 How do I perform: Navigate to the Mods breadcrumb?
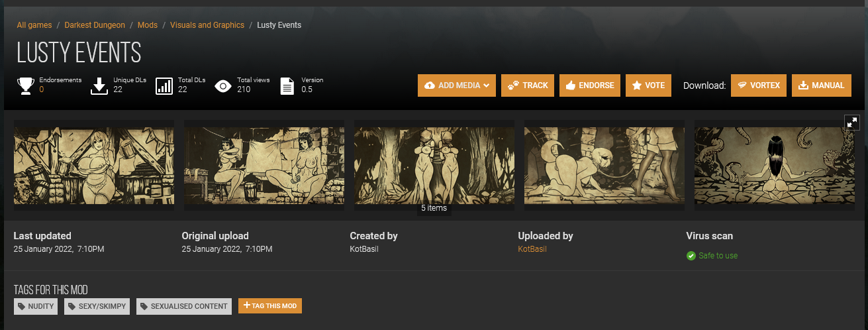click(148, 25)
